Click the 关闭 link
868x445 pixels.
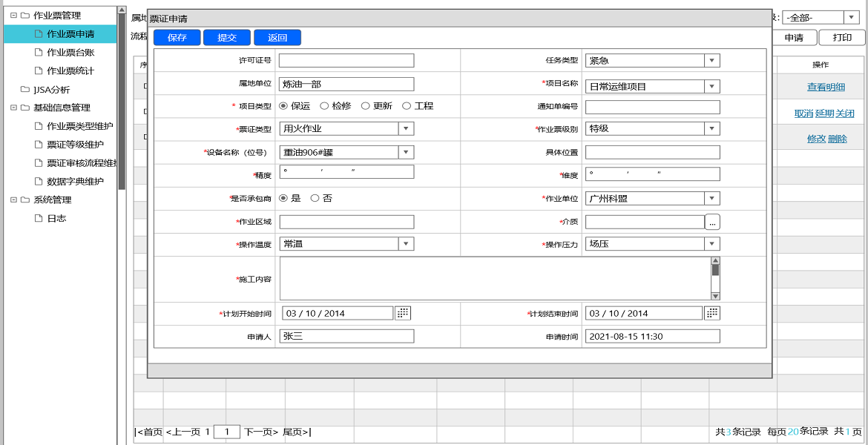click(x=845, y=113)
